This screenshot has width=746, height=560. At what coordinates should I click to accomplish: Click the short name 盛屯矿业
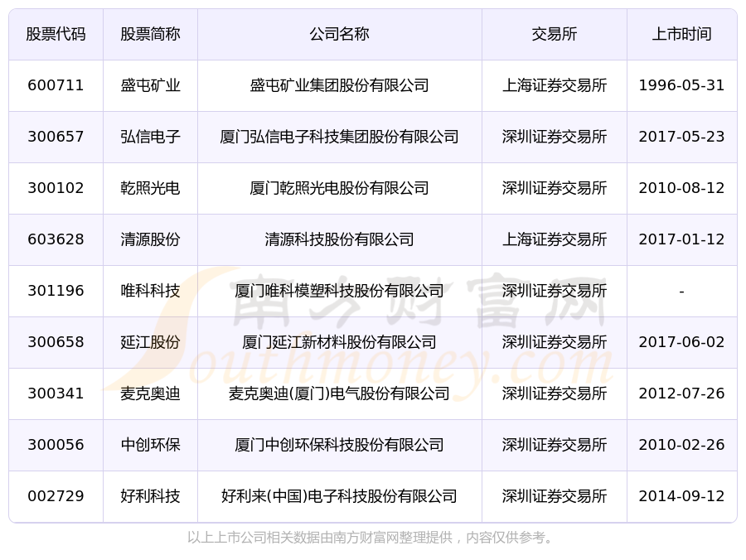(x=150, y=85)
